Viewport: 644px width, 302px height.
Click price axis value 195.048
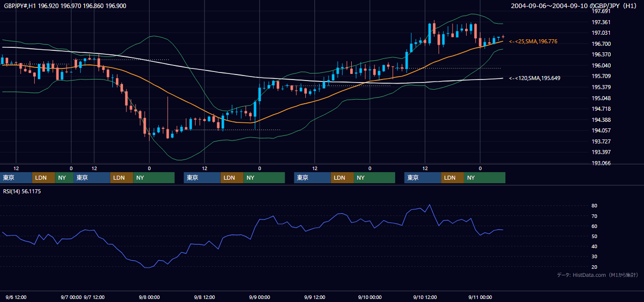600,98
